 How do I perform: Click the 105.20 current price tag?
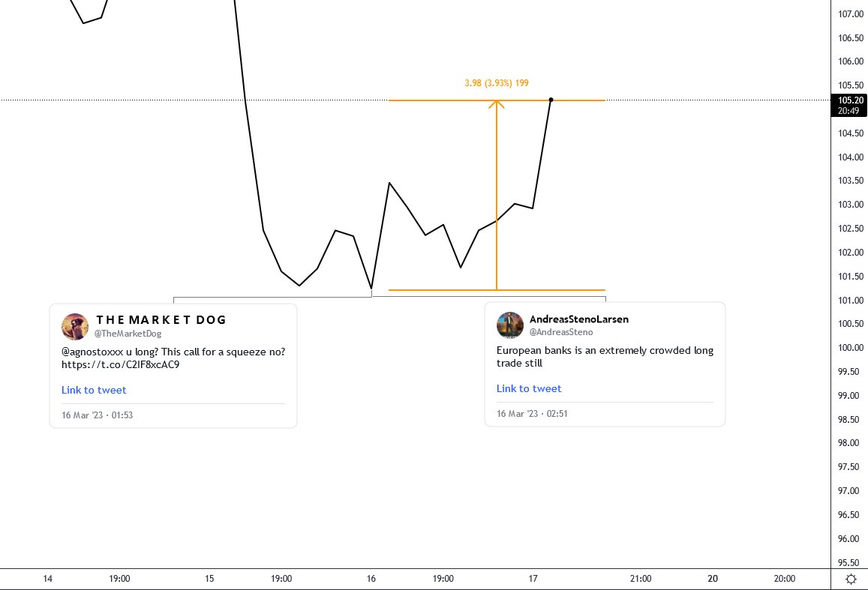point(848,100)
